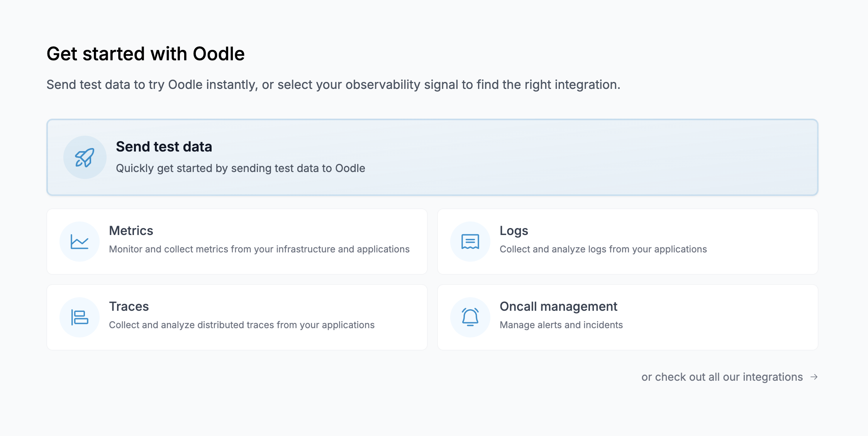868x436 pixels.
Task: Click the Oncall management bell icon
Action: coord(470,317)
